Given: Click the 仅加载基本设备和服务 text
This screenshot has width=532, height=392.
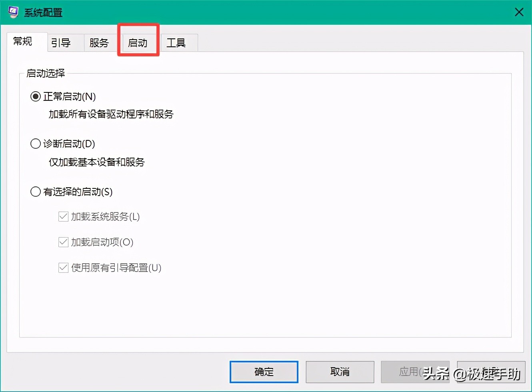Looking at the screenshot, I should pos(96,162).
